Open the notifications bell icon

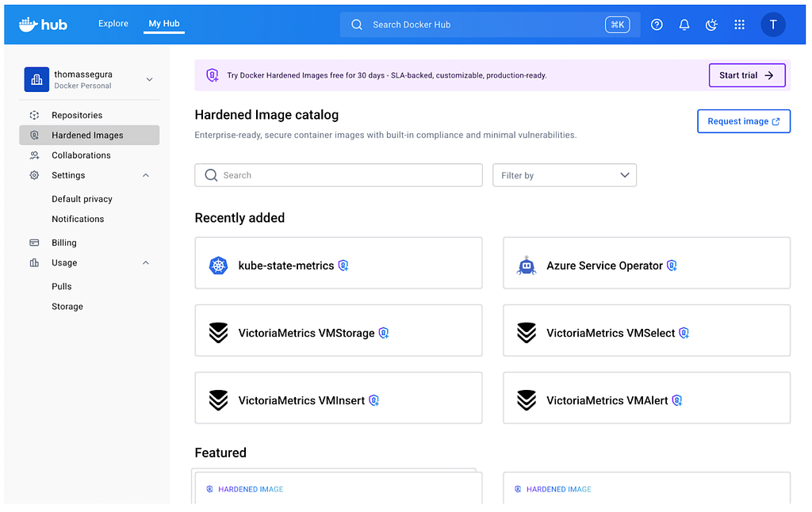684,25
